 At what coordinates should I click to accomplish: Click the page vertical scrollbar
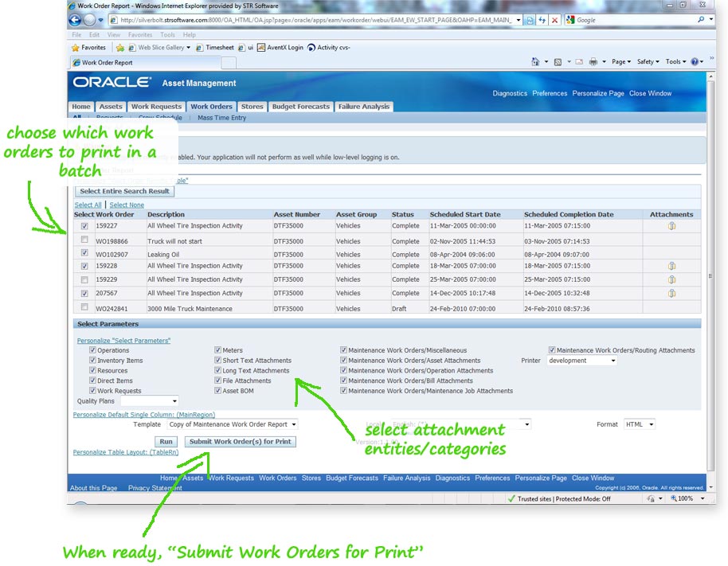click(710, 276)
